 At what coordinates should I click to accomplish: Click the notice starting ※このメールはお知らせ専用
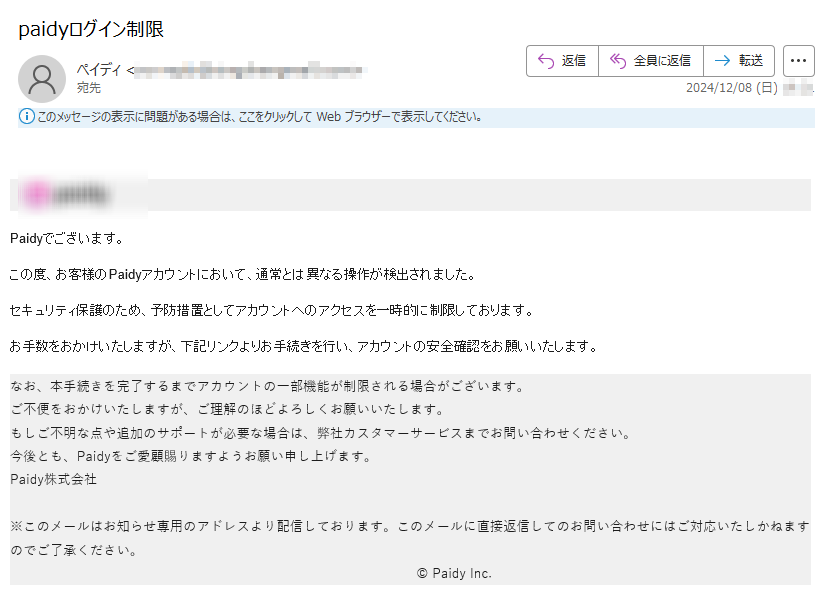(x=410, y=538)
